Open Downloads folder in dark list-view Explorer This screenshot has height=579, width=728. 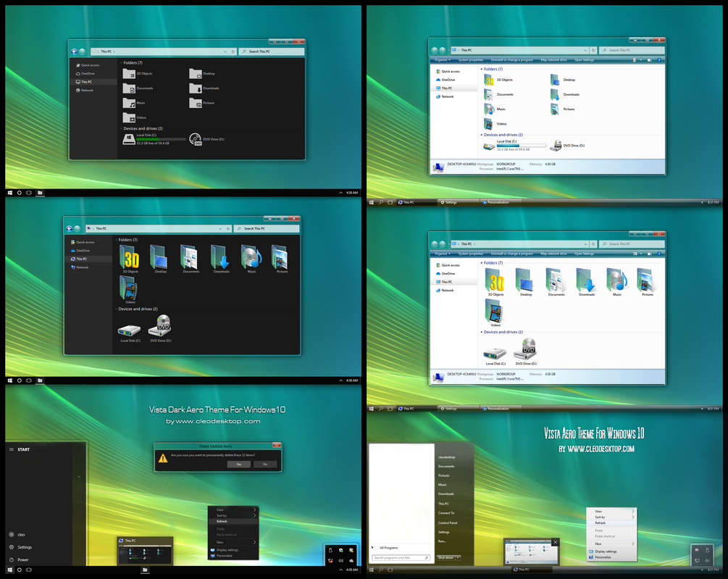point(204,88)
